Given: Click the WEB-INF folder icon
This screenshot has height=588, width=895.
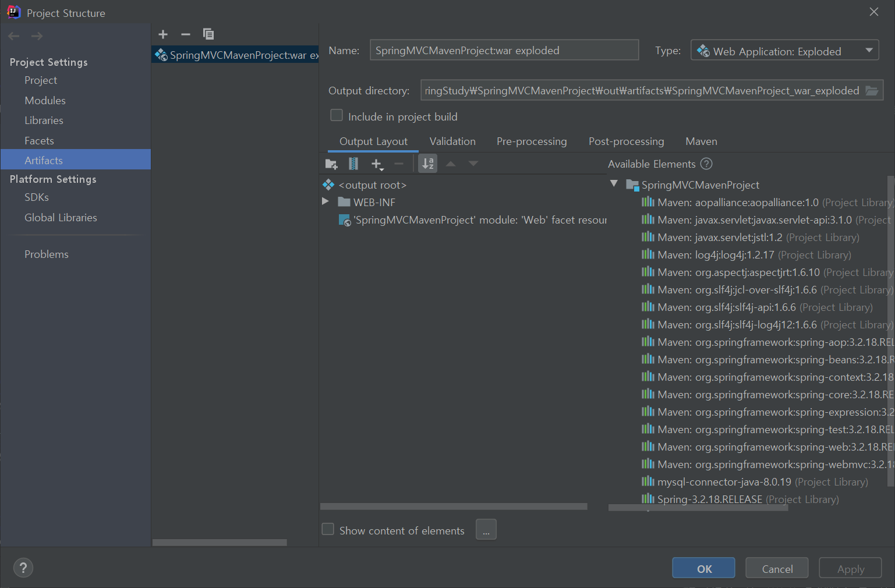Looking at the screenshot, I should [344, 202].
